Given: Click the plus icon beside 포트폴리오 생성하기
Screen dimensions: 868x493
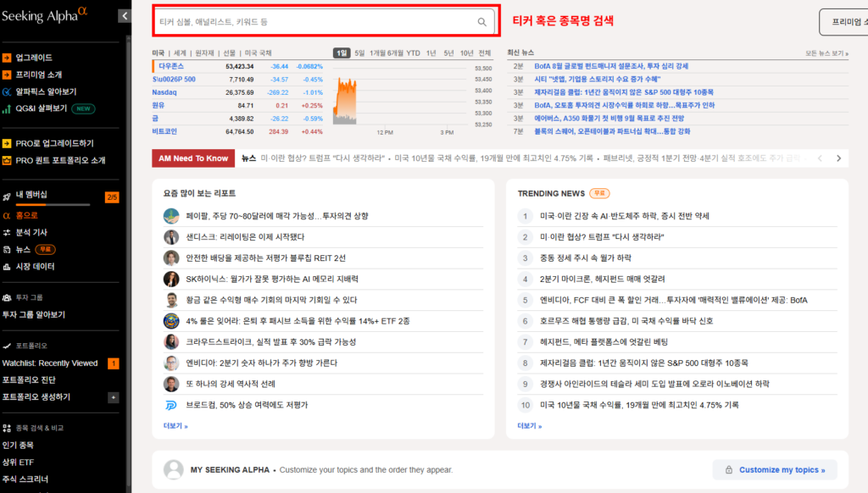Looking at the screenshot, I should (113, 397).
